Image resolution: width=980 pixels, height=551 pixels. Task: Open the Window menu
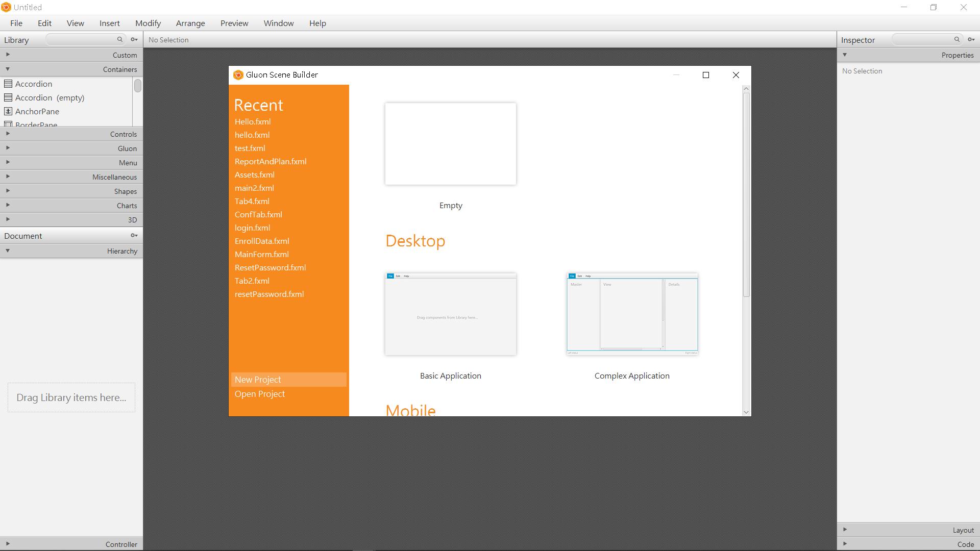(x=279, y=23)
